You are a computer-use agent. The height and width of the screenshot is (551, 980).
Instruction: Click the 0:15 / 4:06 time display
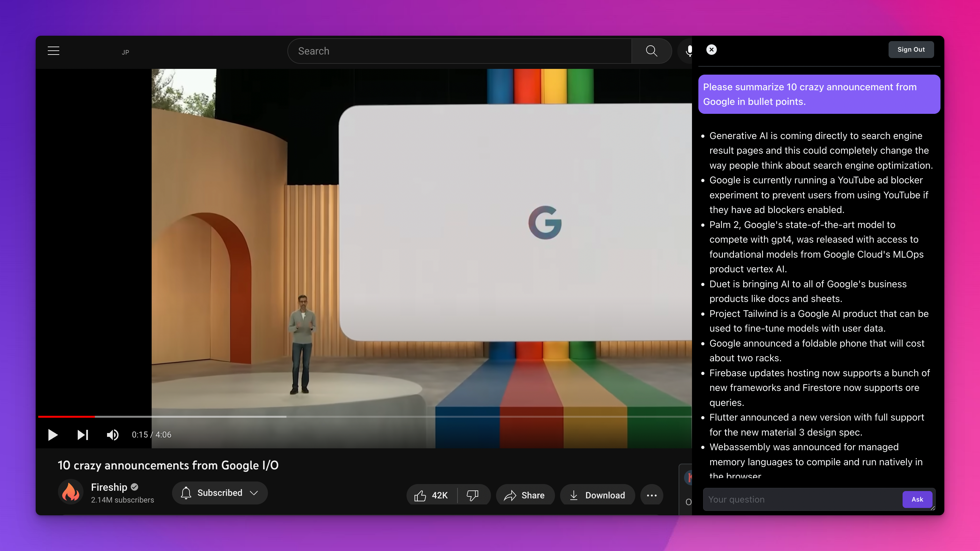(151, 435)
